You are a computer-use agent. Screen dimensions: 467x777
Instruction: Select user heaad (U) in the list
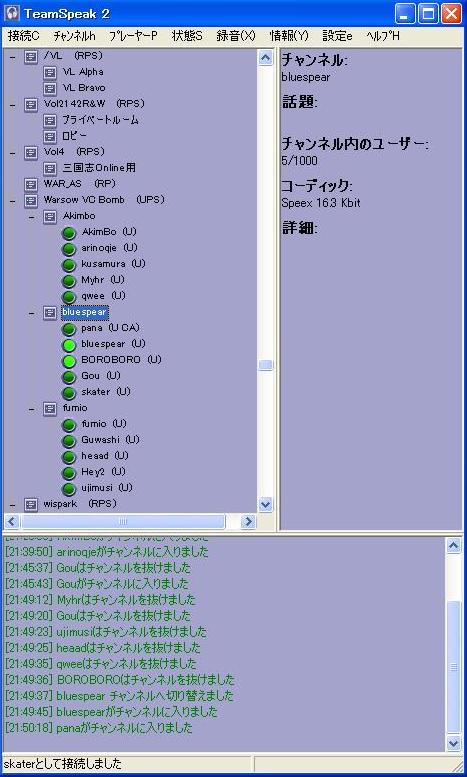tap(105, 456)
